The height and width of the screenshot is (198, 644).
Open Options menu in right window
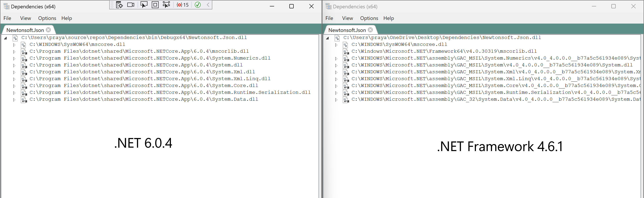coord(369,18)
